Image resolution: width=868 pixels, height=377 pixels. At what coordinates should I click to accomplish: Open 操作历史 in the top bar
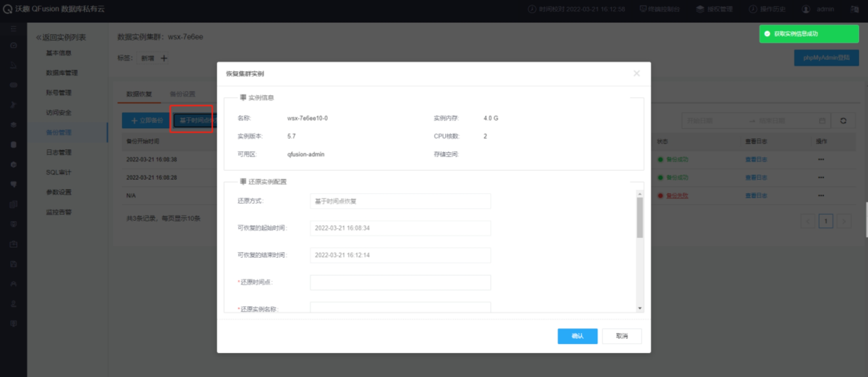point(767,9)
